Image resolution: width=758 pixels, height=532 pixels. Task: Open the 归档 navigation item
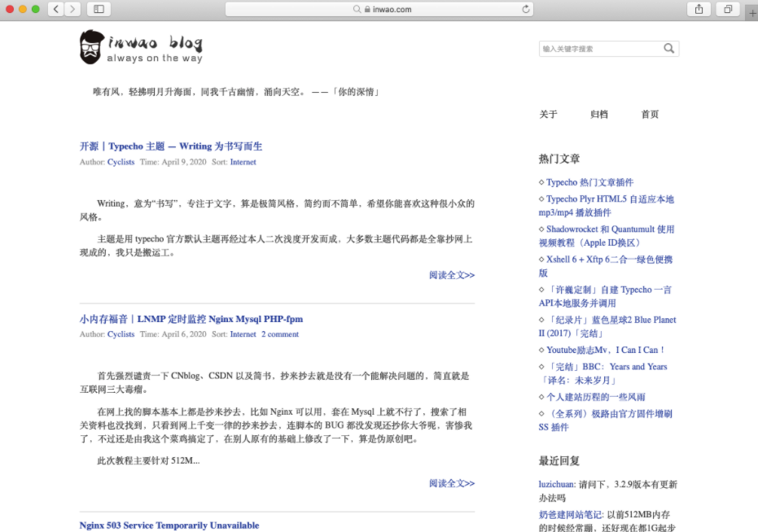point(598,115)
